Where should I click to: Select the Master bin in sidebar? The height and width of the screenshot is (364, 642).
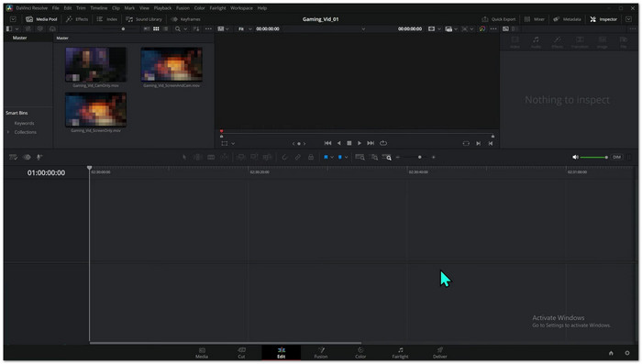[19, 38]
